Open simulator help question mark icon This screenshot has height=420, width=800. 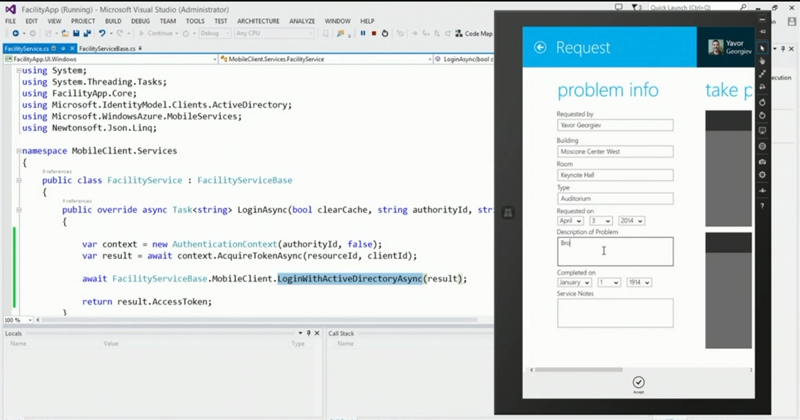[x=762, y=206]
